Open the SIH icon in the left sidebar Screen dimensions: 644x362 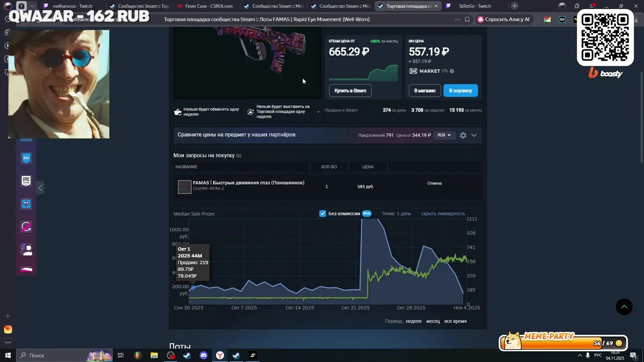(26, 158)
